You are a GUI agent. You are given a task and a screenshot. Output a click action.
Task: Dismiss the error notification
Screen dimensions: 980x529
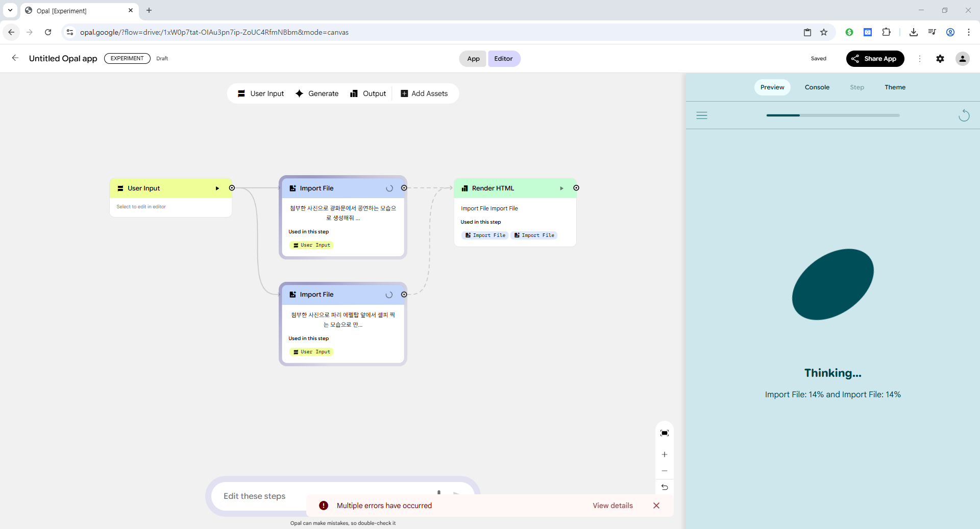click(656, 506)
